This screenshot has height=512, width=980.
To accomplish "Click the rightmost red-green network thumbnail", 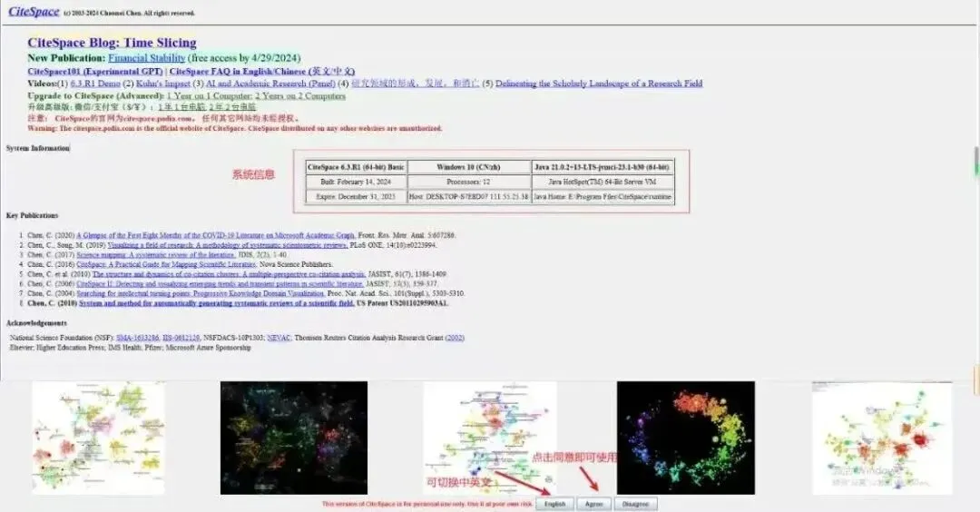I will pyautogui.click(x=882, y=438).
